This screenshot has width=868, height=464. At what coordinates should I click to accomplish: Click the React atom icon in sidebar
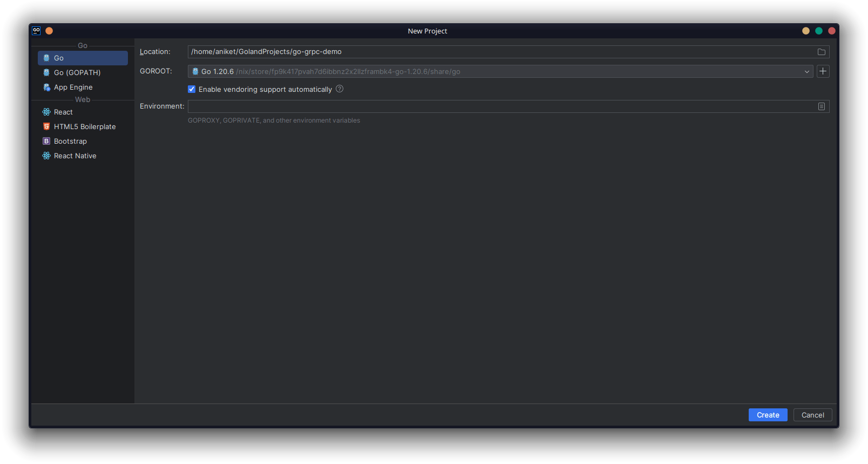point(46,112)
